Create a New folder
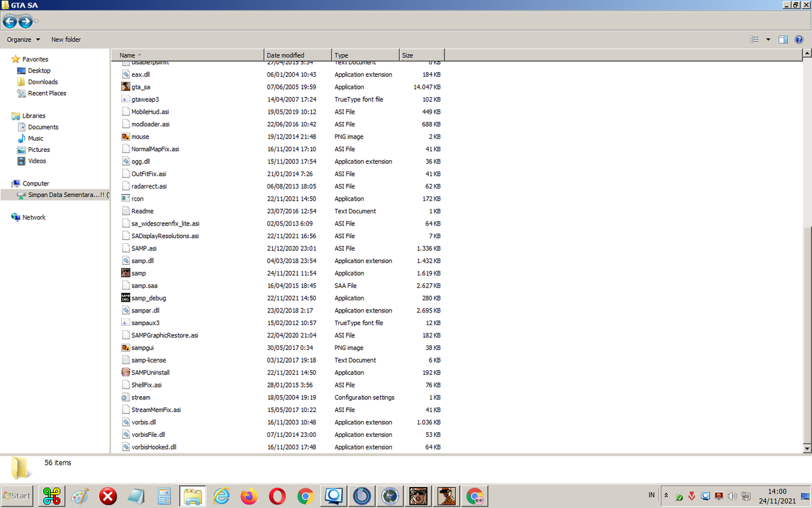 [x=66, y=39]
